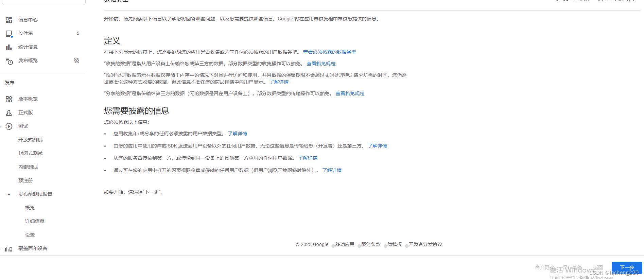The height and width of the screenshot is (279, 644).
Task: Open 封闭式测试 in the sidebar
Action: 31,153
